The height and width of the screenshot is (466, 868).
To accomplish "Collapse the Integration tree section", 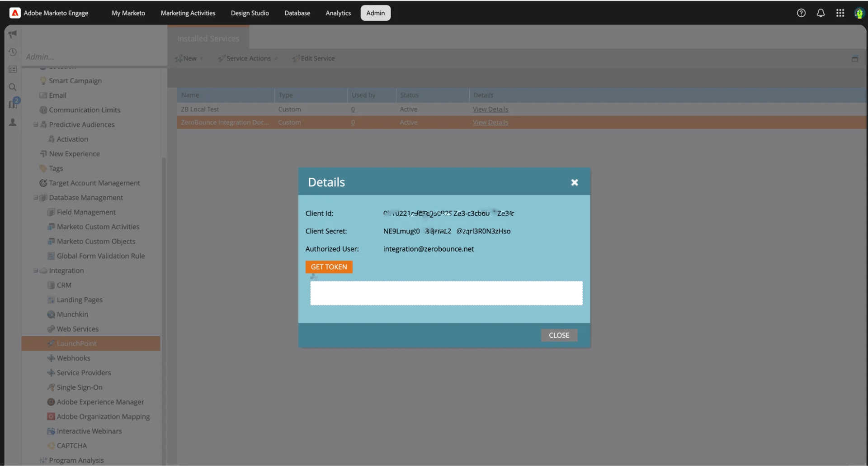I will click(x=35, y=270).
